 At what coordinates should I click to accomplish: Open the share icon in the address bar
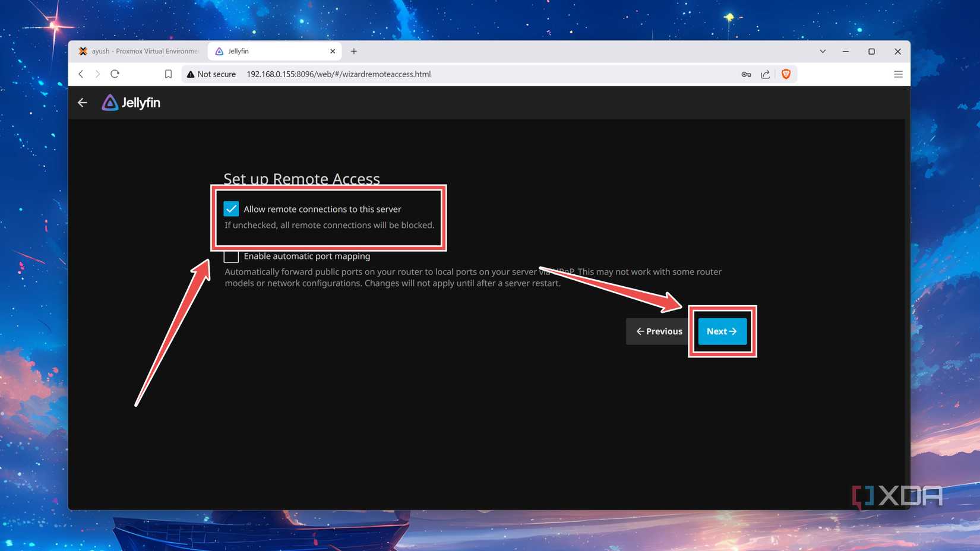[x=765, y=74]
